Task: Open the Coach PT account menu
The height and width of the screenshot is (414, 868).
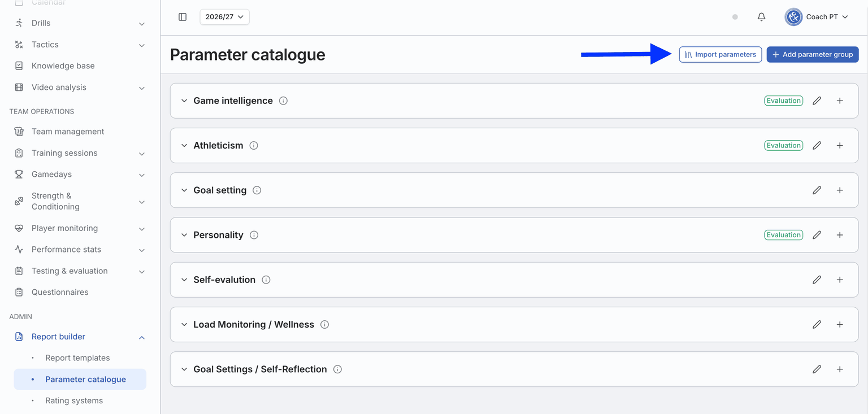Action: (817, 17)
